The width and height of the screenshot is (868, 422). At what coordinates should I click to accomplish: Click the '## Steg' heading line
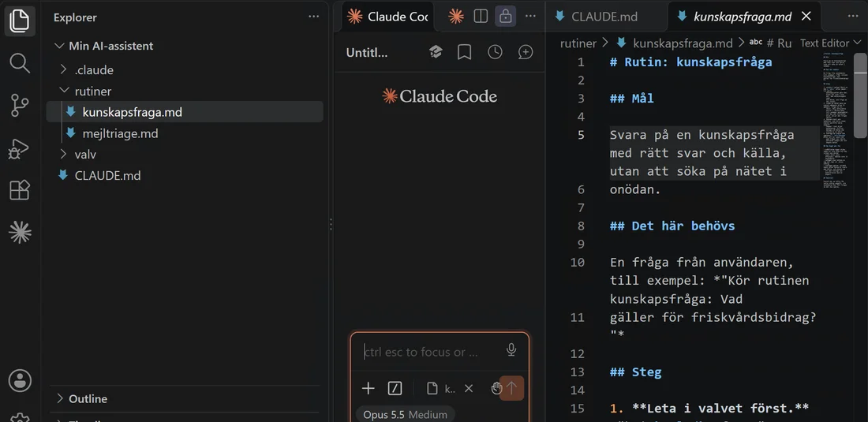pyautogui.click(x=635, y=372)
